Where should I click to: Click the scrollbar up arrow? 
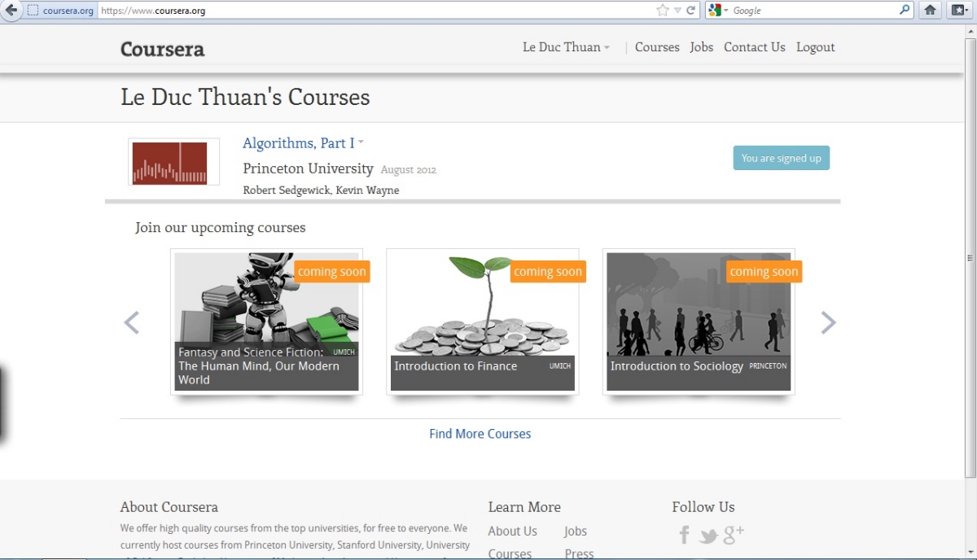970,31
